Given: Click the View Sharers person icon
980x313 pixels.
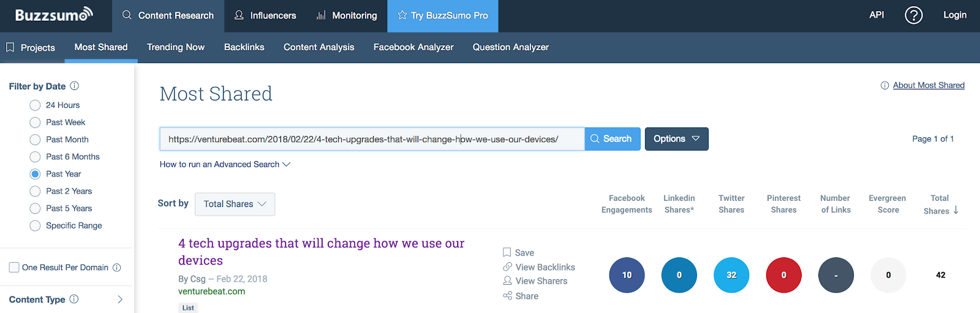Looking at the screenshot, I should 507,281.
